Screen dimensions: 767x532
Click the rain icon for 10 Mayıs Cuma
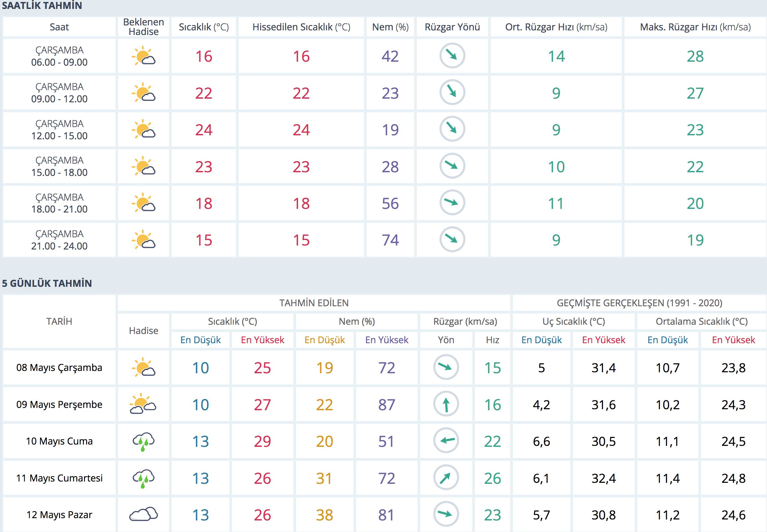[143, 441]
